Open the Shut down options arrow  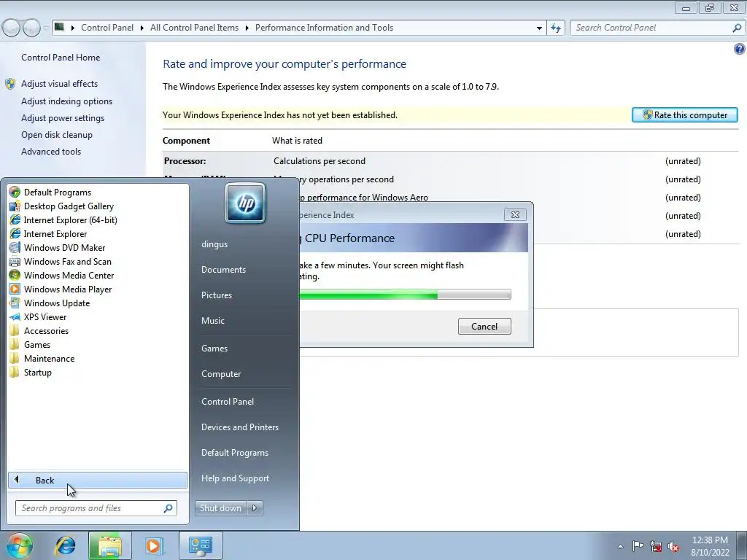pos(255,508)
